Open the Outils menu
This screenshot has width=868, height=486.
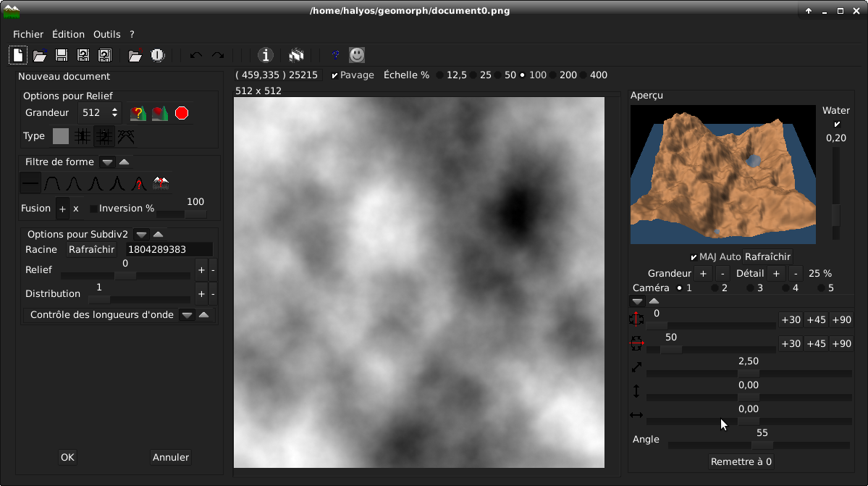tap(107, 34)
